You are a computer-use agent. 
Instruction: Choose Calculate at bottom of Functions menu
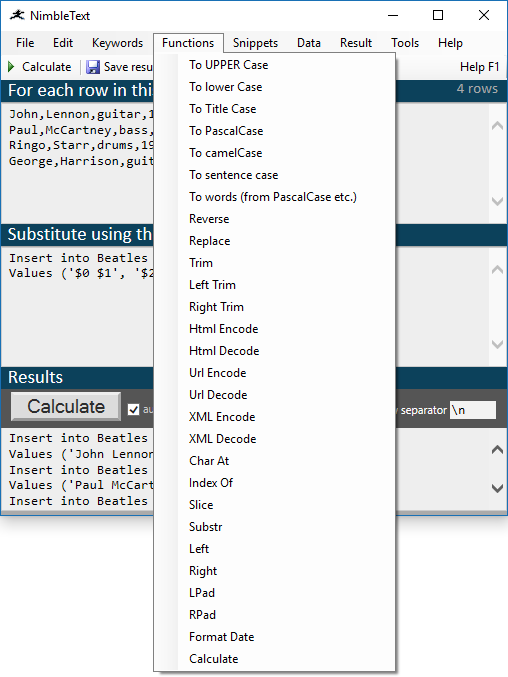point(275,659)
